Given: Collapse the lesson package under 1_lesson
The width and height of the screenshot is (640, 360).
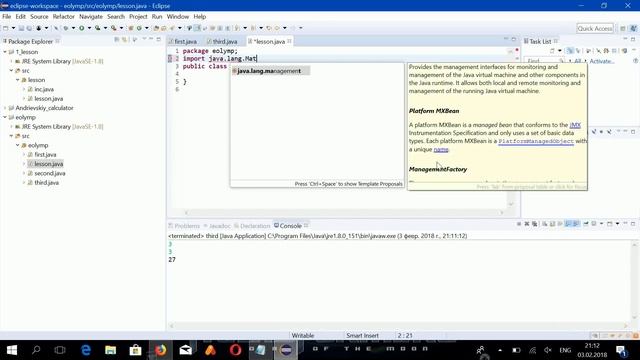Looking at the screenshot, I should coord(18,80).
